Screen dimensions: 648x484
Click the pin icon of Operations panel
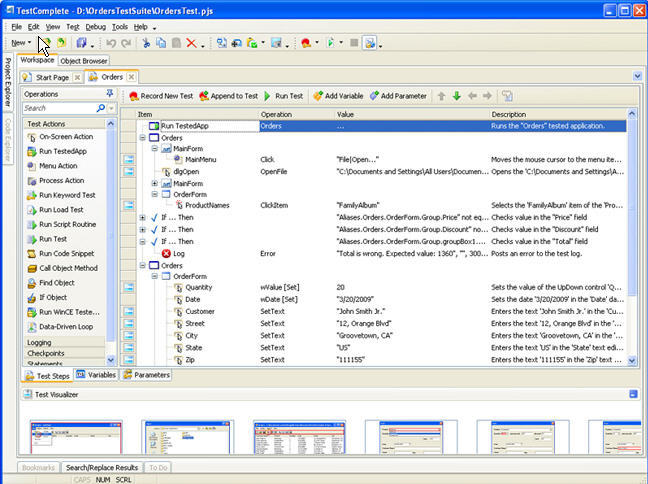click(110, 93)
